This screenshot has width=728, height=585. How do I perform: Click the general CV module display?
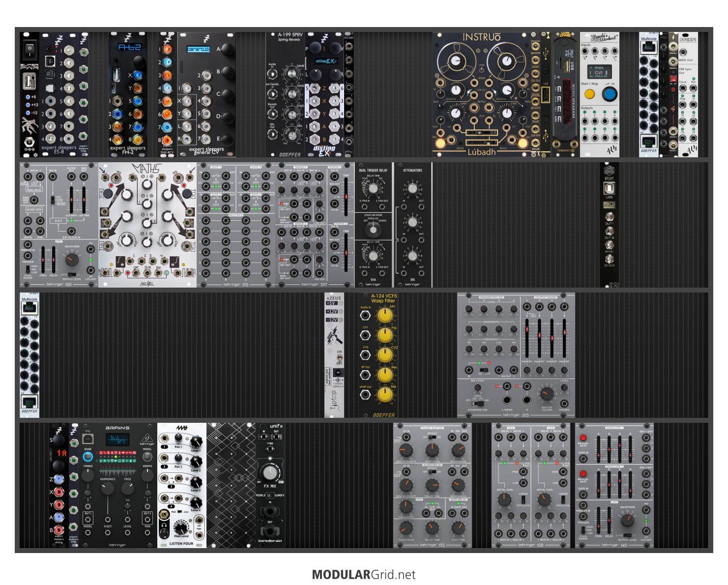coord(198,49)
